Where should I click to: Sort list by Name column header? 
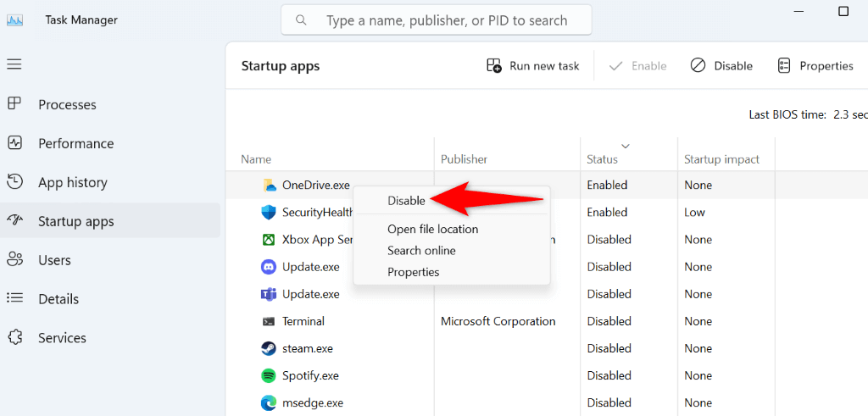coord(256,159)
